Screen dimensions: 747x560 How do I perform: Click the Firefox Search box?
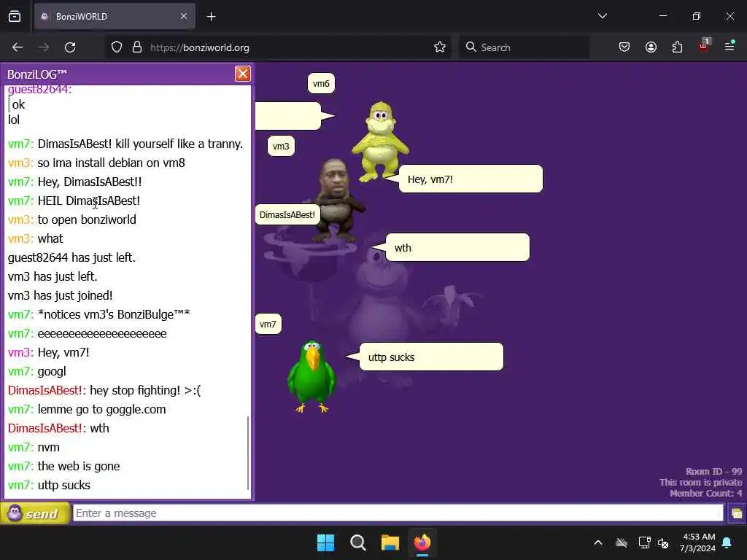524,47
